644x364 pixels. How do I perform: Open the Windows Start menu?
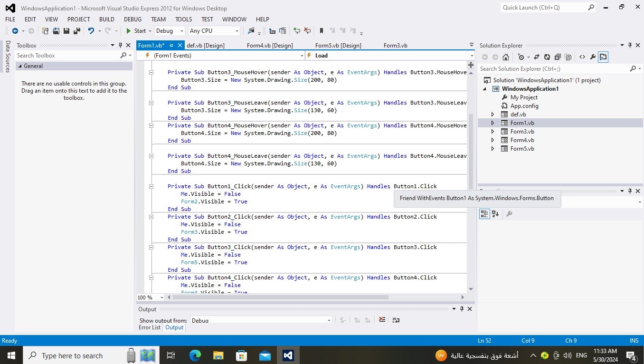(10, 355)
